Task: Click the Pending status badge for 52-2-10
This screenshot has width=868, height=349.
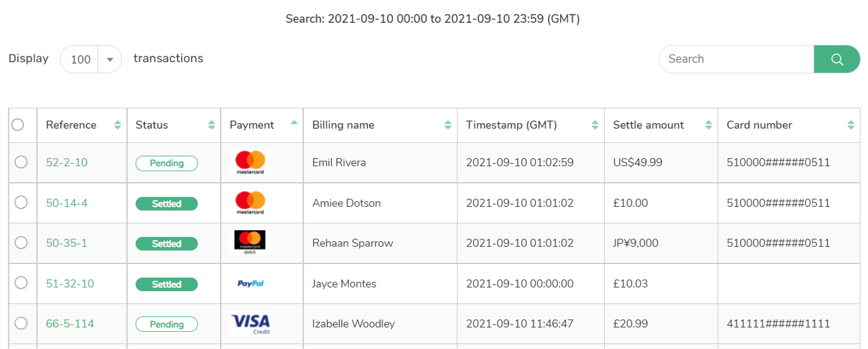Action: (x=166, y=163)
